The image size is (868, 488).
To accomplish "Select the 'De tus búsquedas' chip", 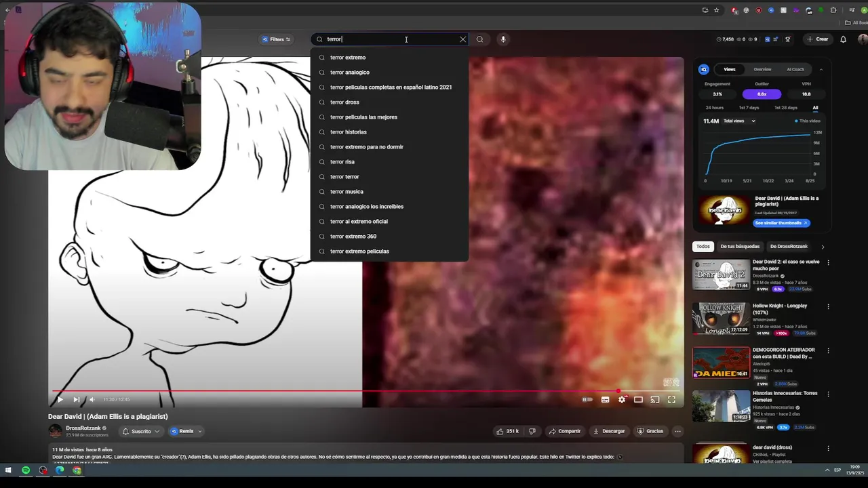I will coord(740,247).
